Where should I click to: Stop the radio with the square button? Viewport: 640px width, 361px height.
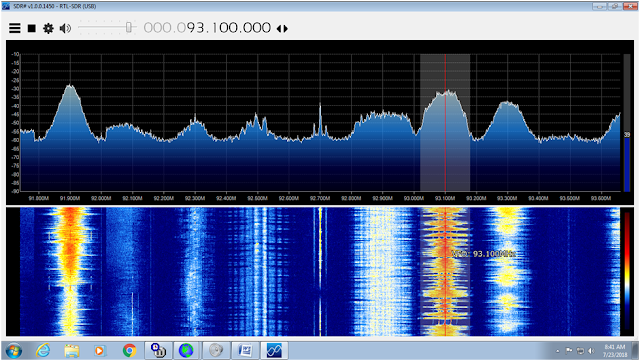31,28
